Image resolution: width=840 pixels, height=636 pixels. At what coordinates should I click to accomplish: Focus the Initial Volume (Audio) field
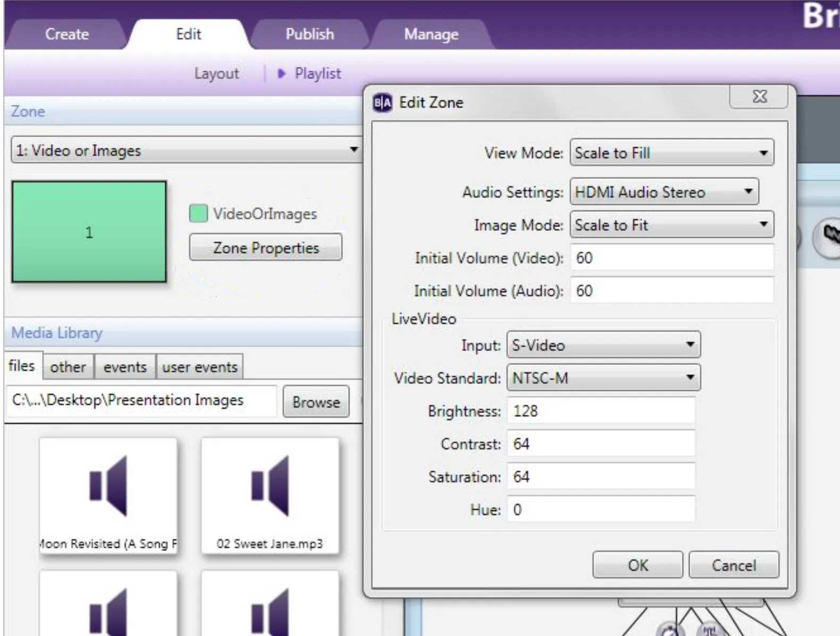[x=672, y=291]
